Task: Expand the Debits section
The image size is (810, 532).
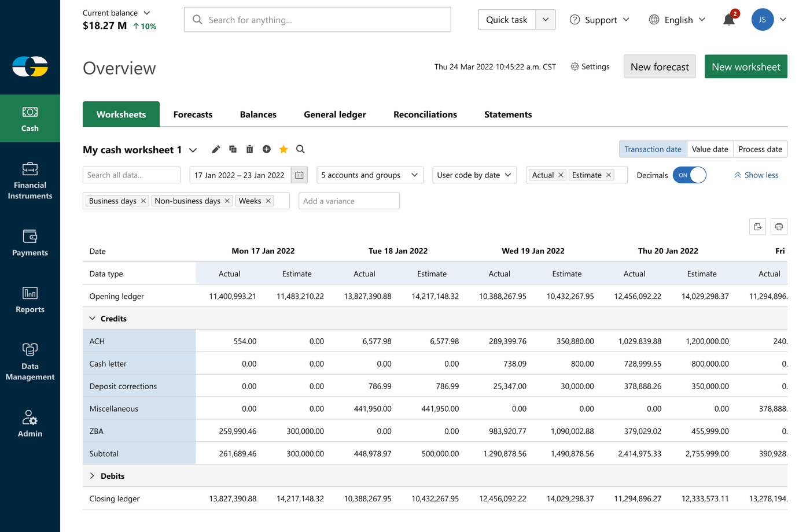Action: tap(92, 476)
